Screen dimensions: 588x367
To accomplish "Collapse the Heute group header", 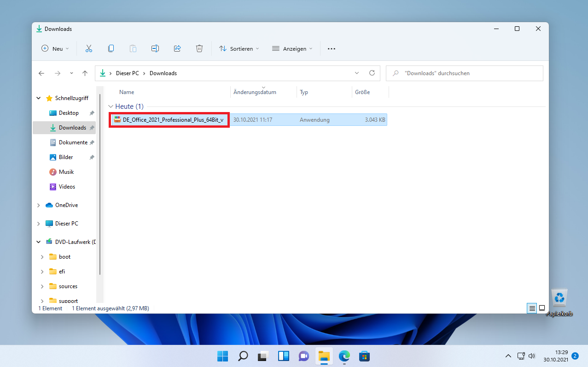I will pos(110,107).
